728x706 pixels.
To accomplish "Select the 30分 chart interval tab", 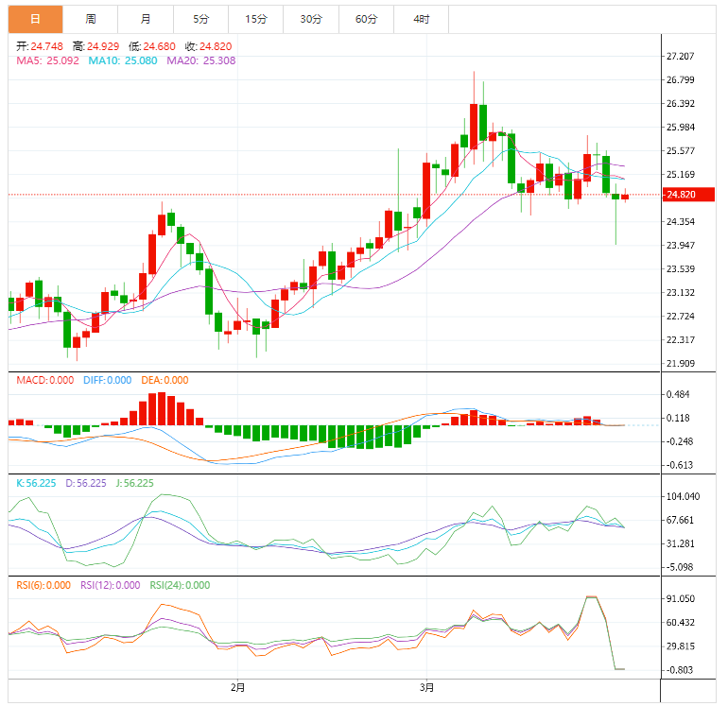I will tap(311, 19).
